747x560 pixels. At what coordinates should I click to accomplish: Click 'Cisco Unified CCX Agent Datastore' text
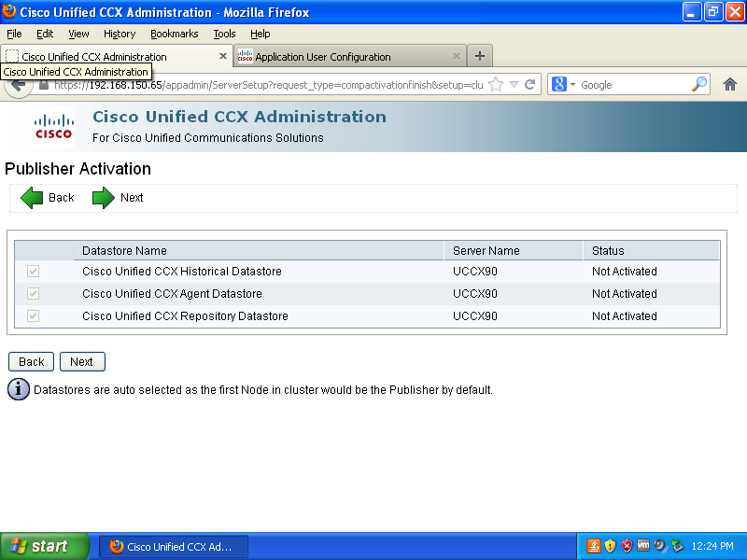pos(172,294)
